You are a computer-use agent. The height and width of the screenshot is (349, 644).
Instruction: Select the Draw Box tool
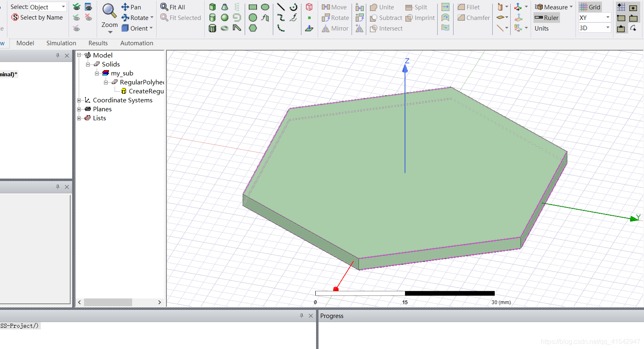pos(212,7)
